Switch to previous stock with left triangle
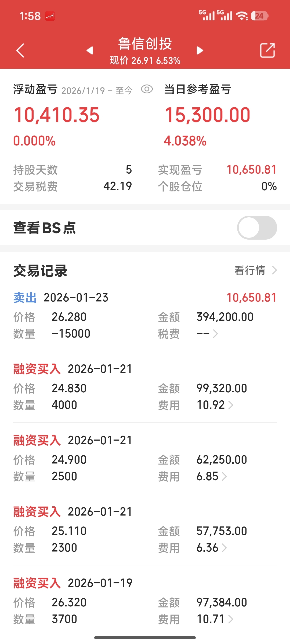Viewport: 290px width, 644px height. tap(90, 50)
